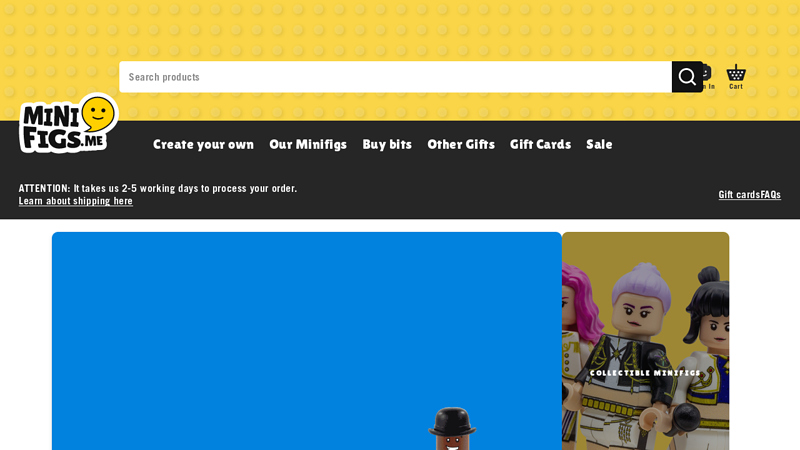Open Other Gifts navigation item

pyautogui.click(x=461, y=144)
